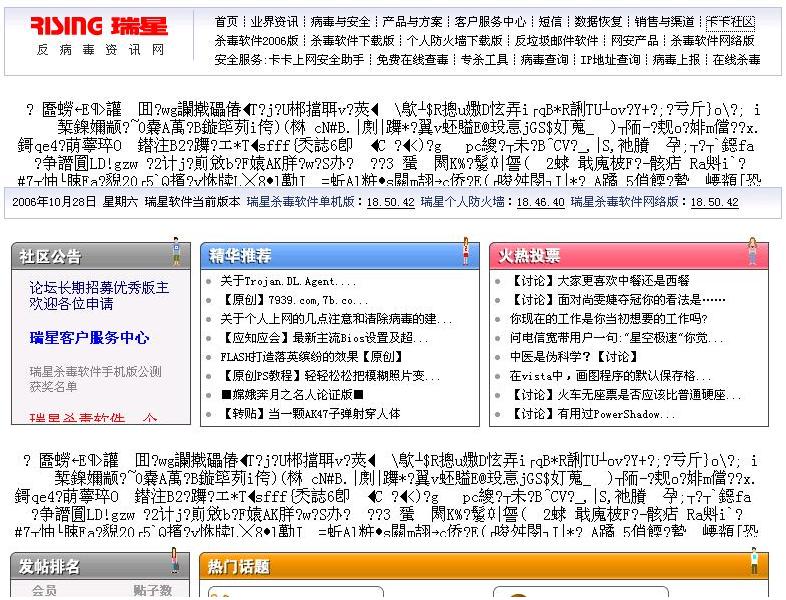Open the 杀毒软件2006版 link
Viewport: 786px width, 600px height.
(x=256, y=41)
